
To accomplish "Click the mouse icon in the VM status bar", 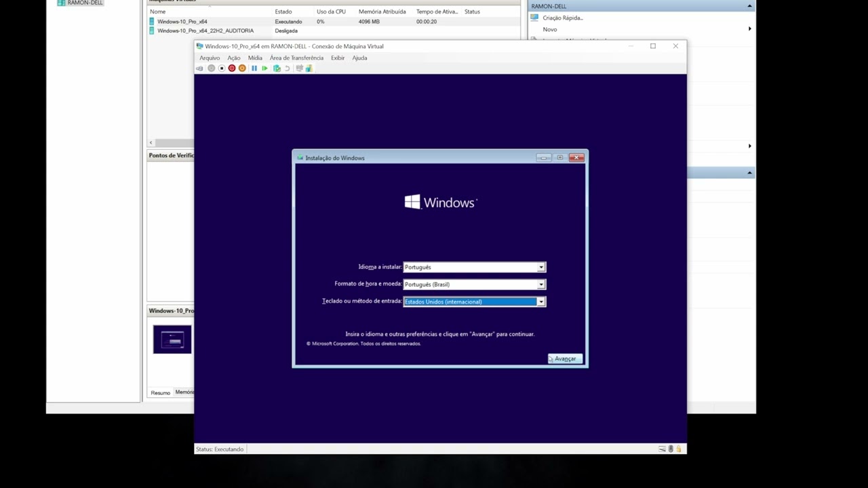I will 671,449.
